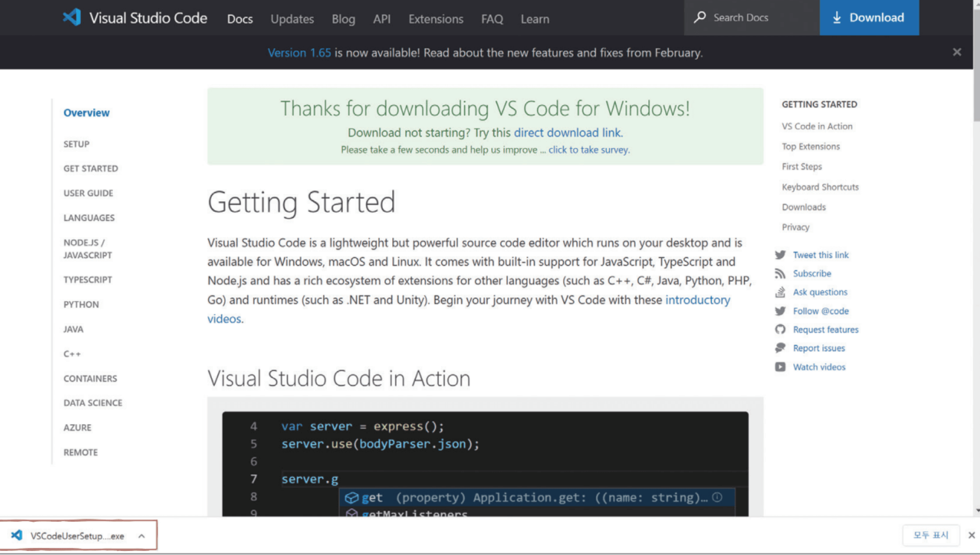This screenshot has width=980, height=555.
Task: Open the introductory videos link
Action: [468, 309]
